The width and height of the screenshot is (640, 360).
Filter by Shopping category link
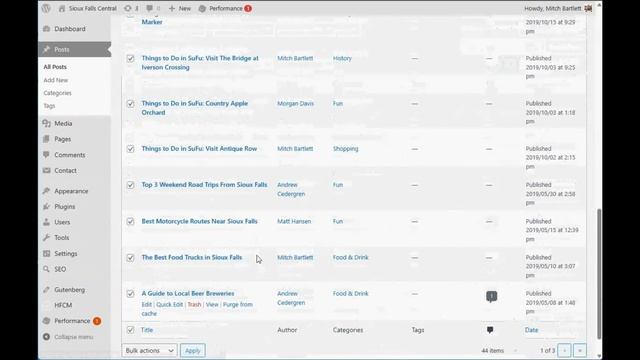345,149
